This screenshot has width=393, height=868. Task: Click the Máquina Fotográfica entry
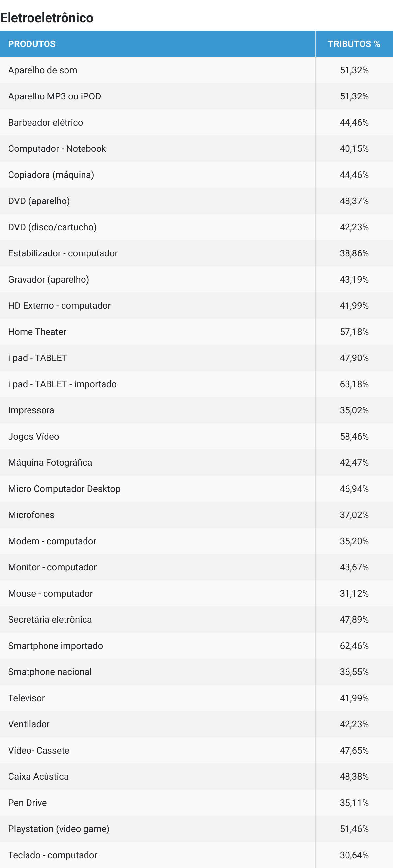pyautogui.click(x=50, y=463)
